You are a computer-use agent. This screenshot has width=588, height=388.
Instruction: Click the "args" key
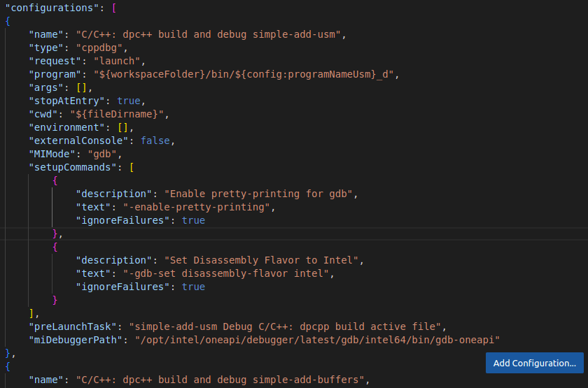click(x=46, y=87)
